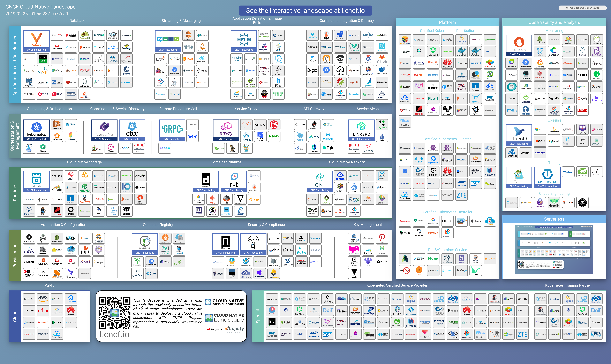611x364 pixels.
Task: Click the rkt runtime logo
Action: (x=234, y=182)
